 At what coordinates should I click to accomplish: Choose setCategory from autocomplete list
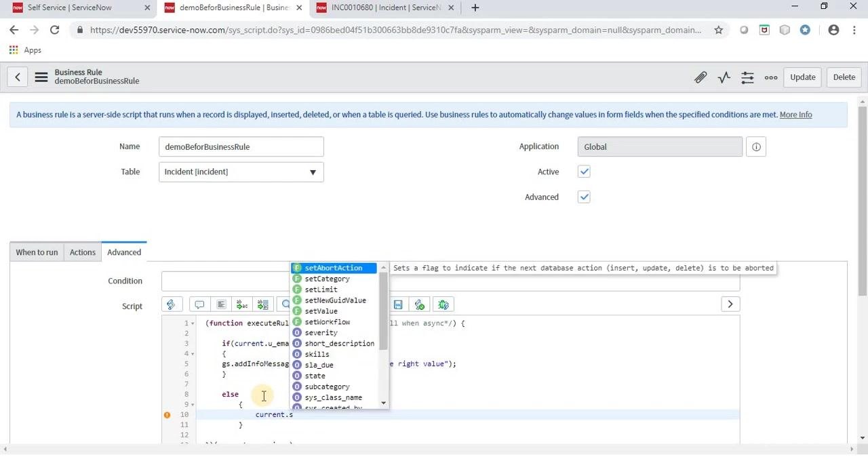click(334, 279)
